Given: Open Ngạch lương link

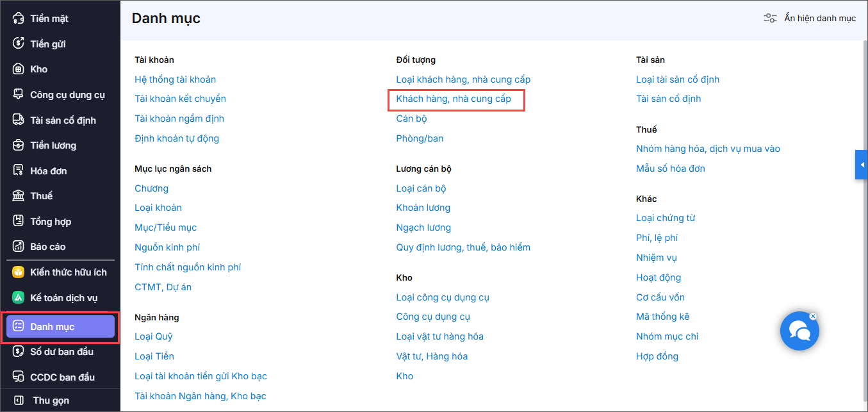Looking at the screenshot, I should click(x=423, y=227).
